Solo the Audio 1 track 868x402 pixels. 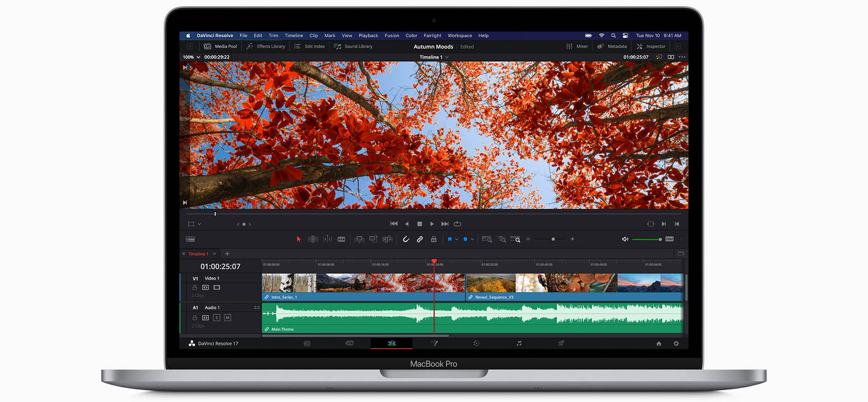tap(217, 318)
